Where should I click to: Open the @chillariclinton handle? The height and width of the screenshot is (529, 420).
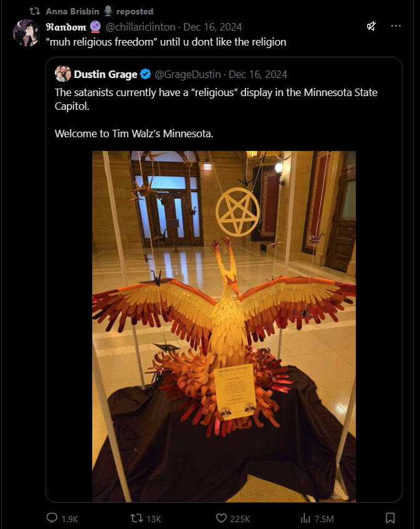click(x=141, y=27)
